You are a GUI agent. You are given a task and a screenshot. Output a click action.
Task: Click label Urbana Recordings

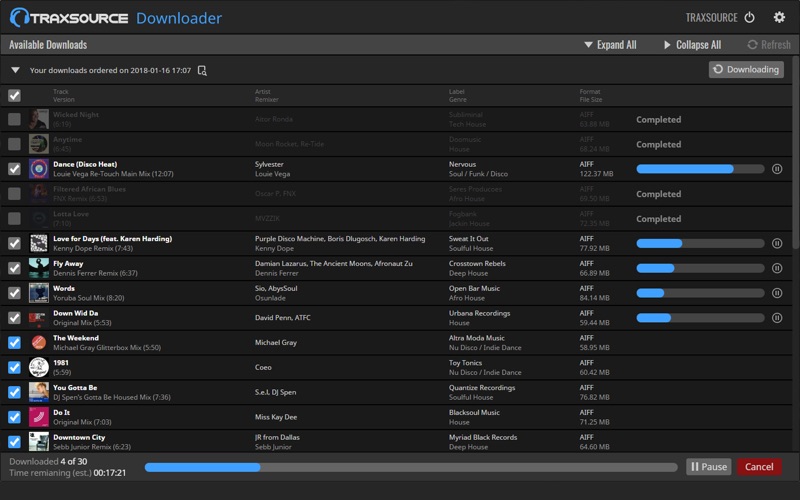click(x=479, y=313)
